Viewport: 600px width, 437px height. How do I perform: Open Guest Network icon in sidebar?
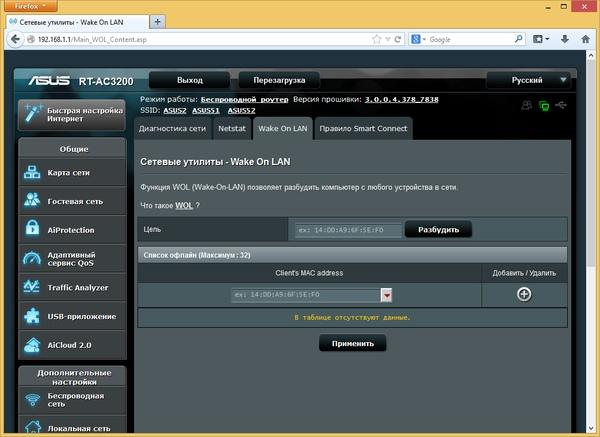pos(32,201)
